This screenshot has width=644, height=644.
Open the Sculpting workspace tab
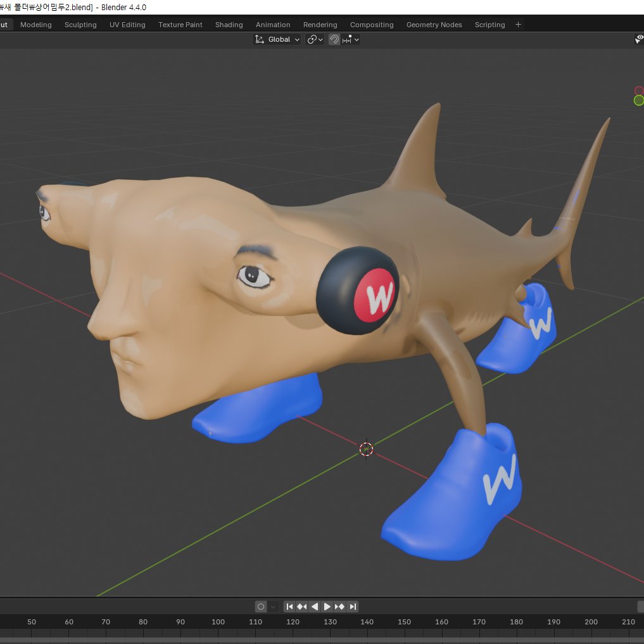[80, 25]
